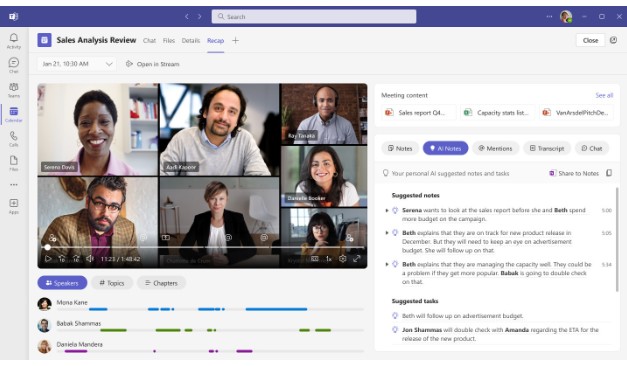627x366 pixels.
Task: Enter fullscreen for the recording video
Action: click(x=357, y=259)
